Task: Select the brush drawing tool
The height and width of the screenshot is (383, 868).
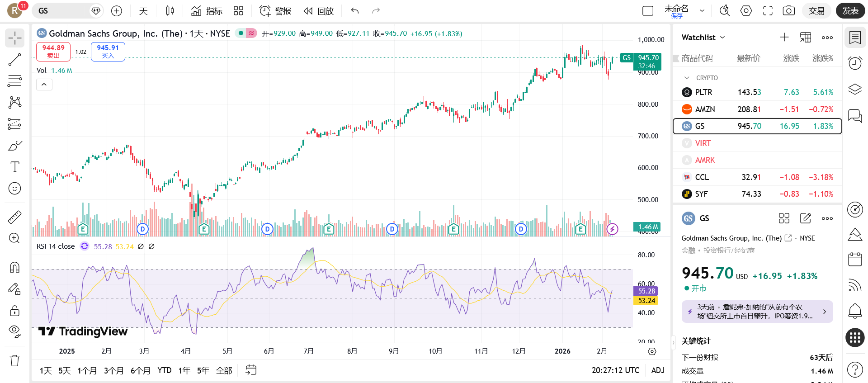Action: (x=15, y=146)
